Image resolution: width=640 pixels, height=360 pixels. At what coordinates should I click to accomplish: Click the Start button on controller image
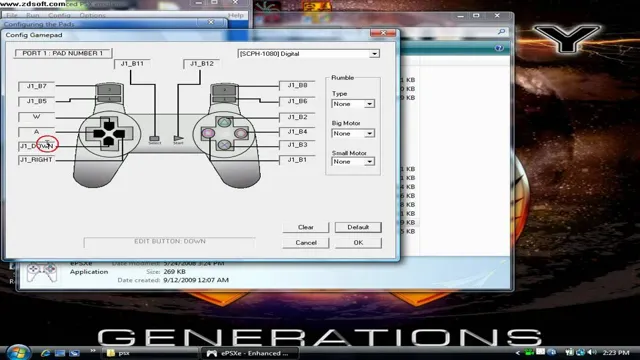click(178, 139)
